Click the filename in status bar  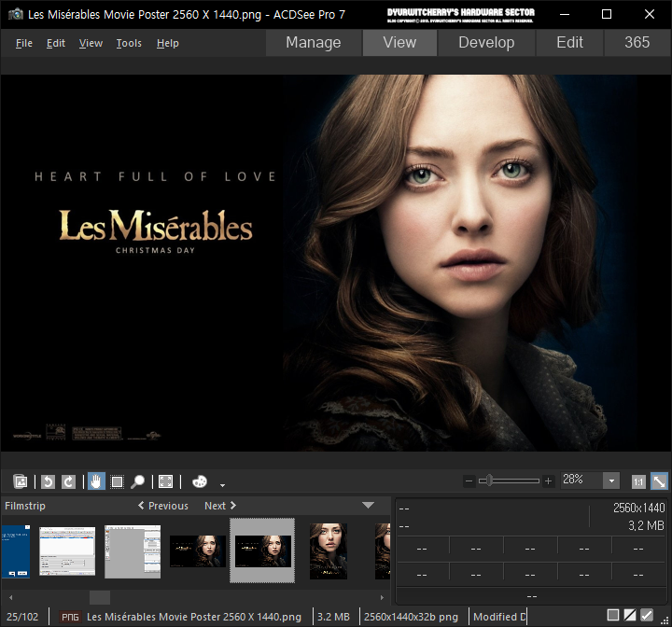tap(194, 617)
